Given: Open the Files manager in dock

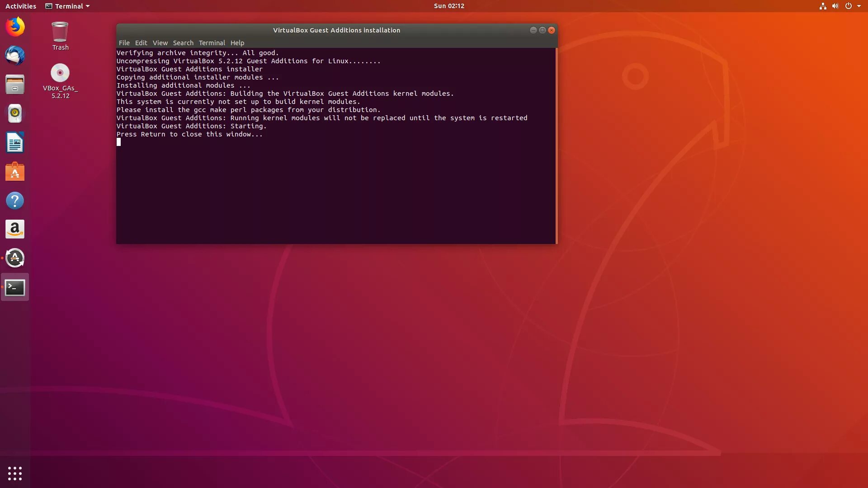Looking at the screenshot, I should [15, 84].
